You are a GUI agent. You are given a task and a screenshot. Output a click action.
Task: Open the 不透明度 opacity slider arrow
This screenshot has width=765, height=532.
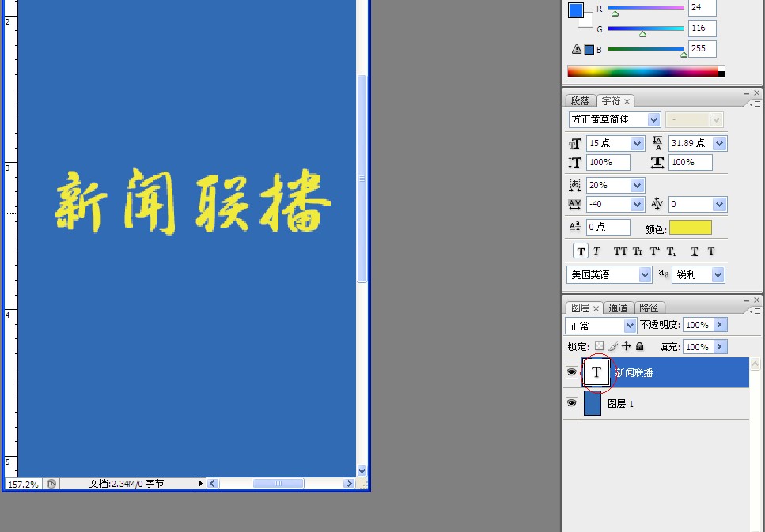tap(720, 325)
